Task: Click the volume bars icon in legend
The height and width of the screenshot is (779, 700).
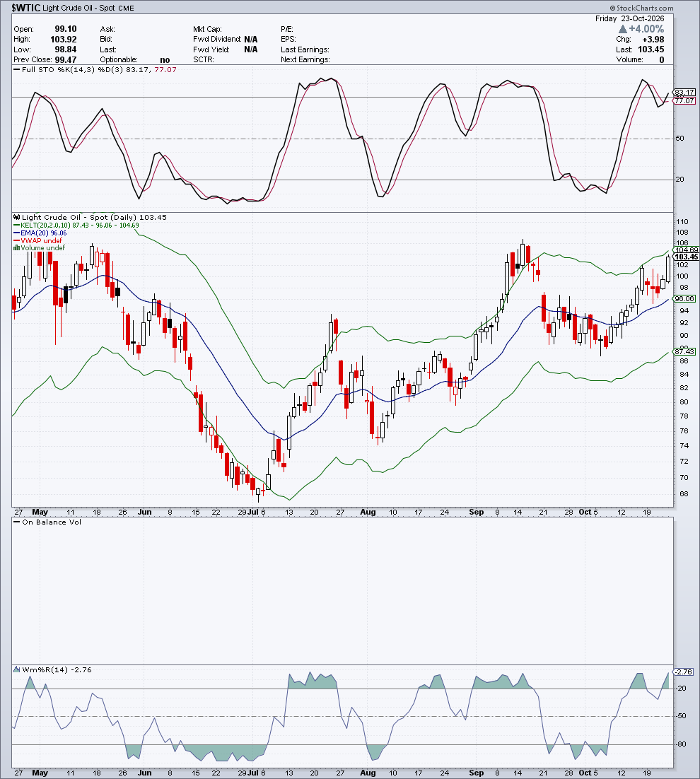Action: click(16, 248)
